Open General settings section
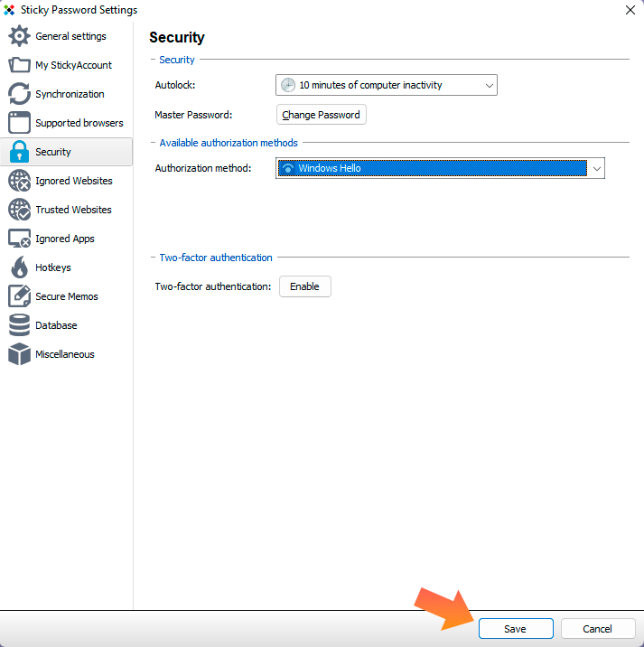644x647 pixels. point(70,36)
